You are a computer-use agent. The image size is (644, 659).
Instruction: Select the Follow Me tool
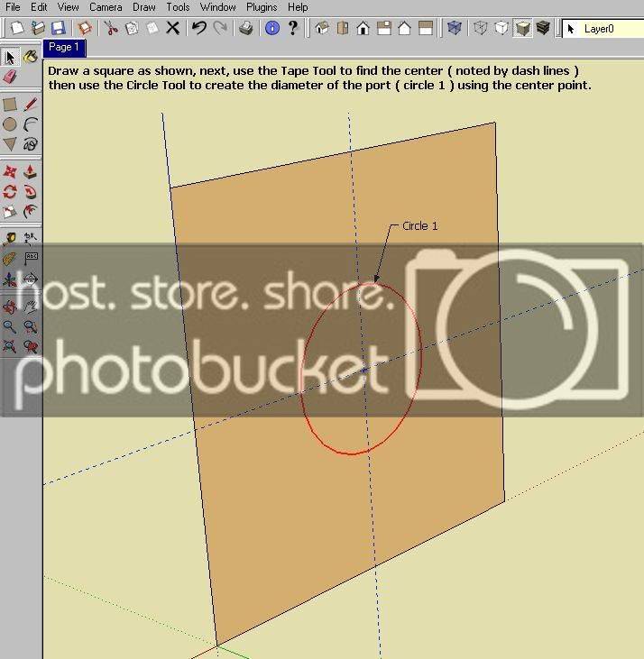(31, 192)
